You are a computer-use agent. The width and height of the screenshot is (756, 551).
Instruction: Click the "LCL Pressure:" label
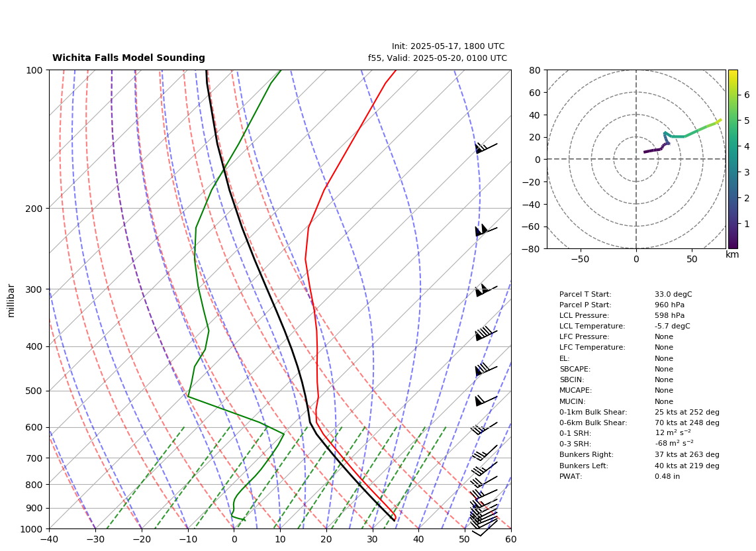(584, 315)
